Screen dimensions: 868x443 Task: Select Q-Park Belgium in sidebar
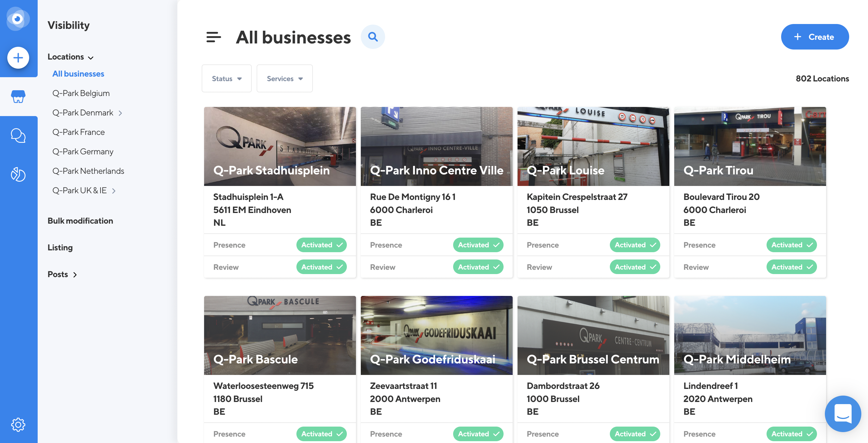tap(81, 93)
